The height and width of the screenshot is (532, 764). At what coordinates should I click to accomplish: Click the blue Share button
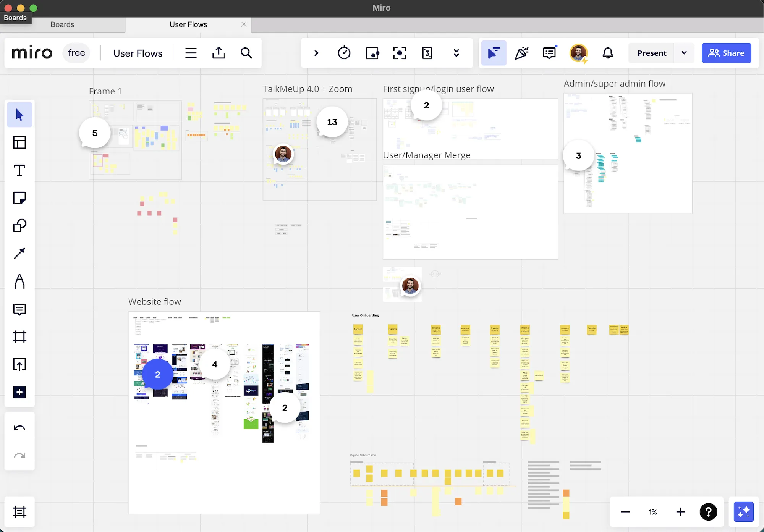pyautogui.click(x=726, y=53)
